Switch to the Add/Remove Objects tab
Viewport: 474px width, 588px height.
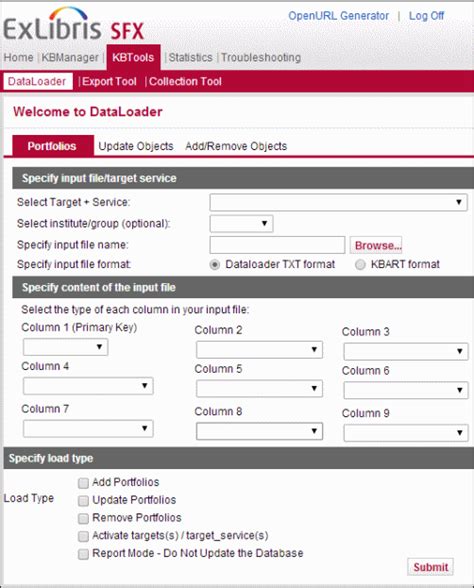click(236, 146)
